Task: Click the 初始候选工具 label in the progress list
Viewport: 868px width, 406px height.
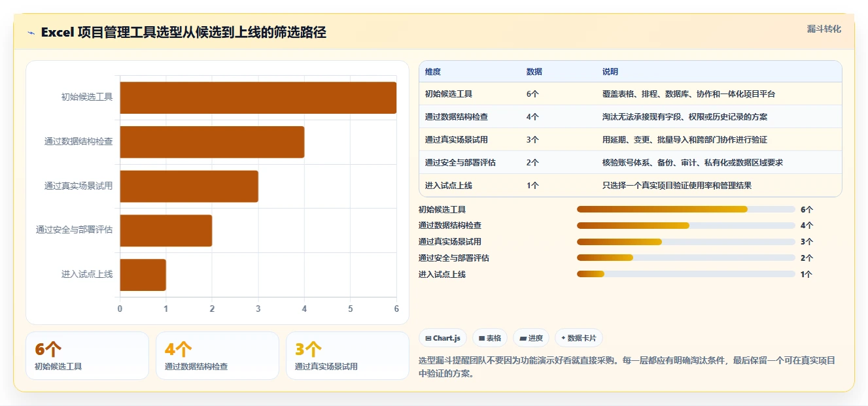Action: point(442,209)
